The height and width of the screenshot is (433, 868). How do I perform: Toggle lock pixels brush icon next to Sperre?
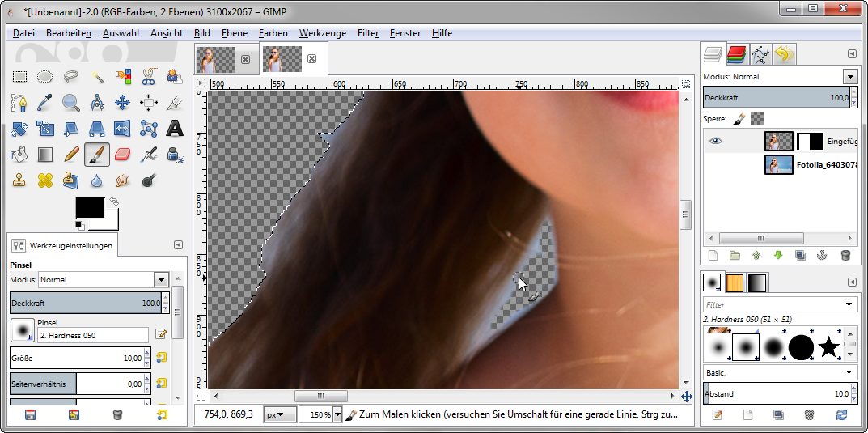739,118
